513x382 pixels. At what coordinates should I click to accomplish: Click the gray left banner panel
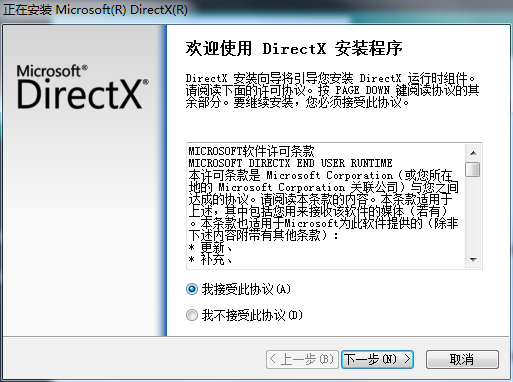coord(83,180)
